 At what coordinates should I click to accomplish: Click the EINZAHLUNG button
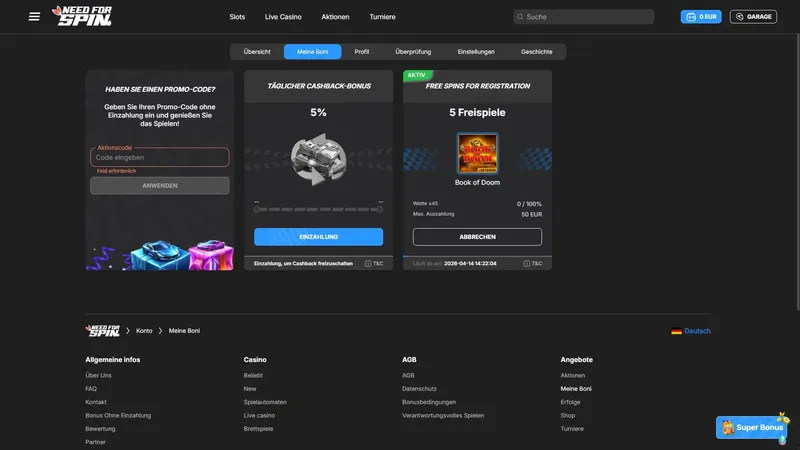tap(318, 237)
